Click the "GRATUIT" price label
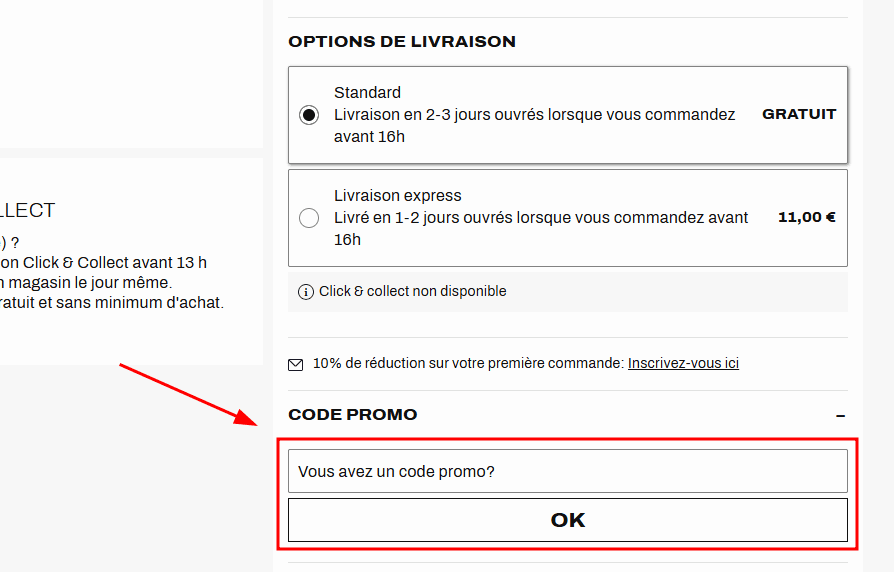The height and width of the screenshot is (572, 894). click(799, 114)
